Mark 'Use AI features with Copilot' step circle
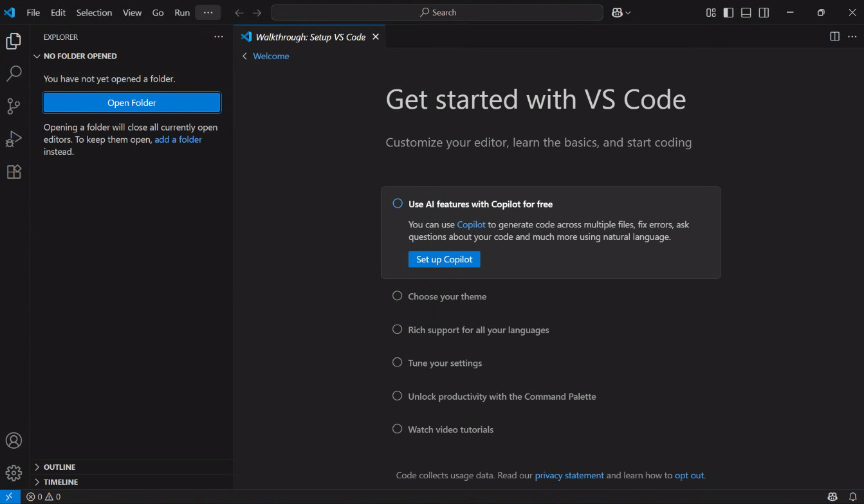Image resolution: width=864 pixels, height=504 pixels. [398, 203]
